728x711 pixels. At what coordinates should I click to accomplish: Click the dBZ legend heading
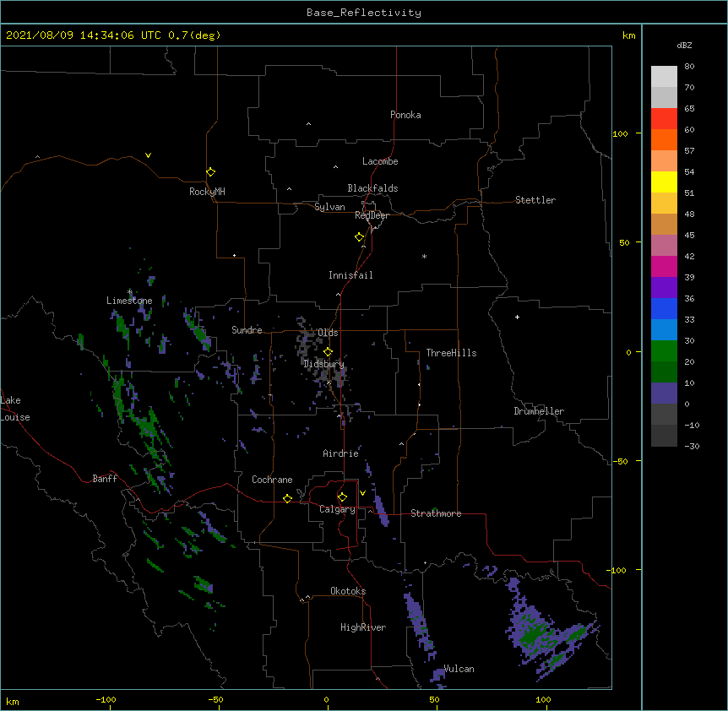[x=684, y=45]
